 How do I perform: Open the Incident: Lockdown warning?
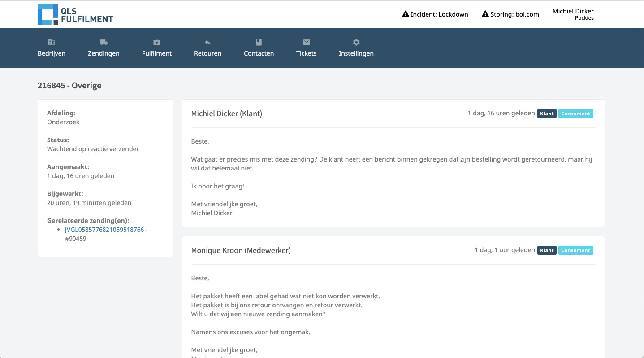click(x=435, y=14)
